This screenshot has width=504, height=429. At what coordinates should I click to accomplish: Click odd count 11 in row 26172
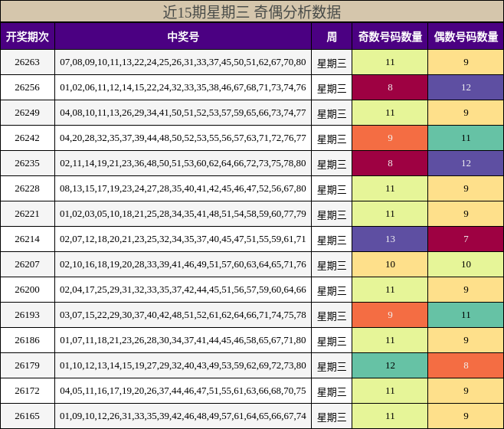(x=390, y=391)
